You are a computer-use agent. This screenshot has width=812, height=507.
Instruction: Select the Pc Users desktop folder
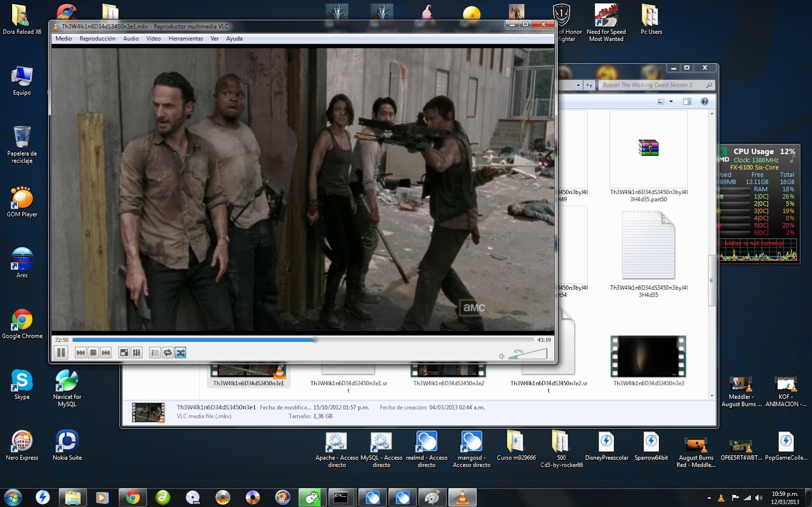point(651,19)
